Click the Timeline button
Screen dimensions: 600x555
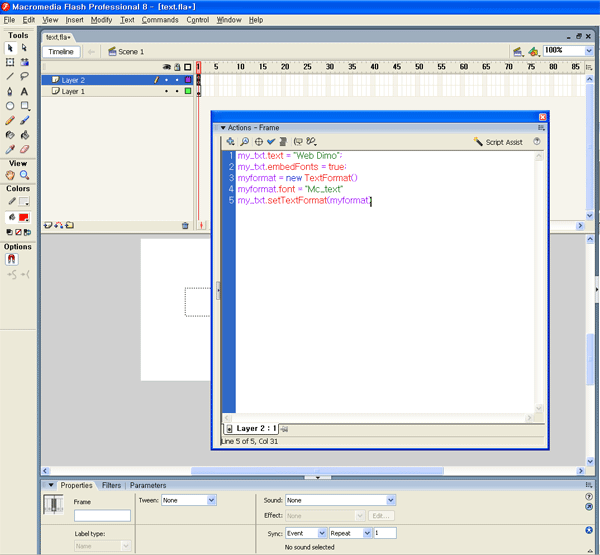(x=61, y=52)
